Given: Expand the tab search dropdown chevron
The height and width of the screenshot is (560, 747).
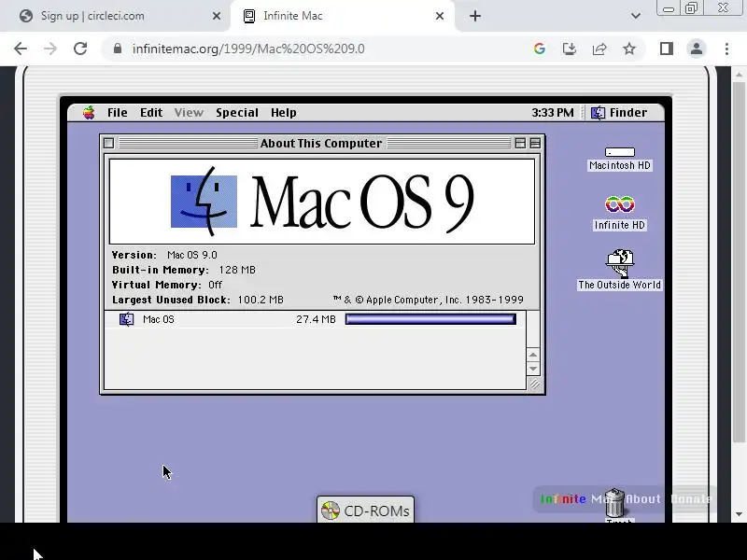Looking at the screenshot, I should pos(636,16).
